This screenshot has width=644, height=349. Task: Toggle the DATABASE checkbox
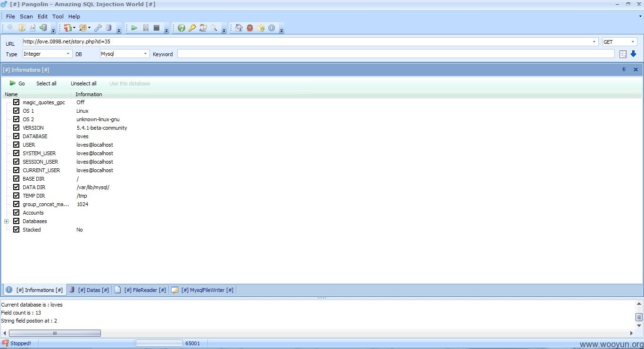coord(17,136)
